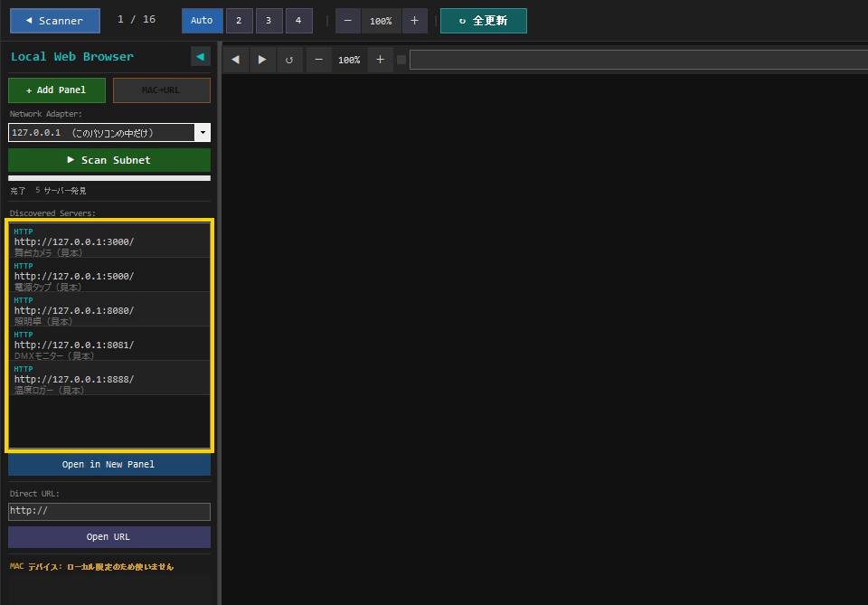This screenshot has width=868, height=605.
Task: Collapse the Local Web Browser sidebar arrow
Action: 201,56
